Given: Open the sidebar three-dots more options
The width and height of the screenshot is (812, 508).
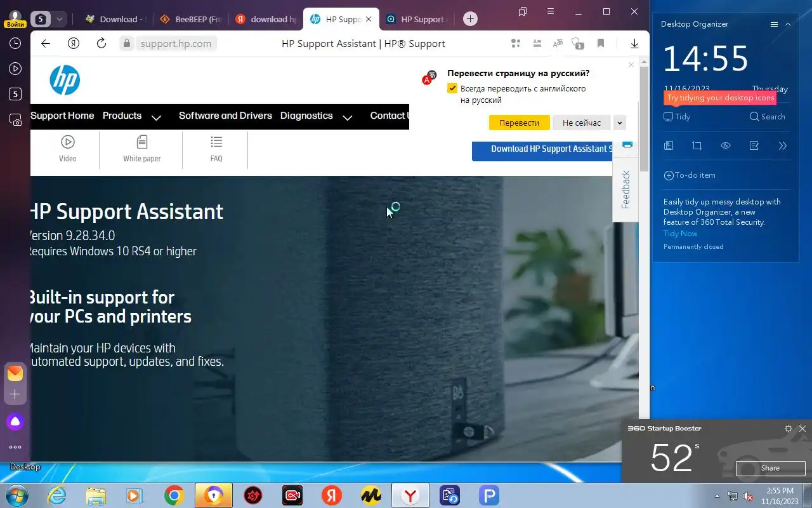Looking at the screenshot, I should [15, 448].
